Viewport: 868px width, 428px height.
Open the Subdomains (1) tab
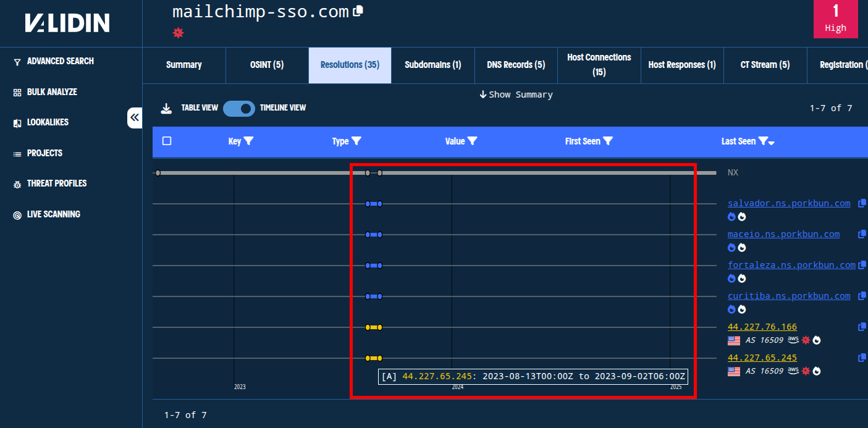[x=433, y=65]
